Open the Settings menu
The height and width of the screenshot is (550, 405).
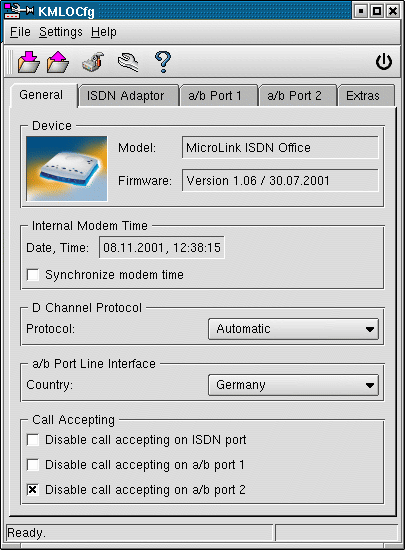61,32
